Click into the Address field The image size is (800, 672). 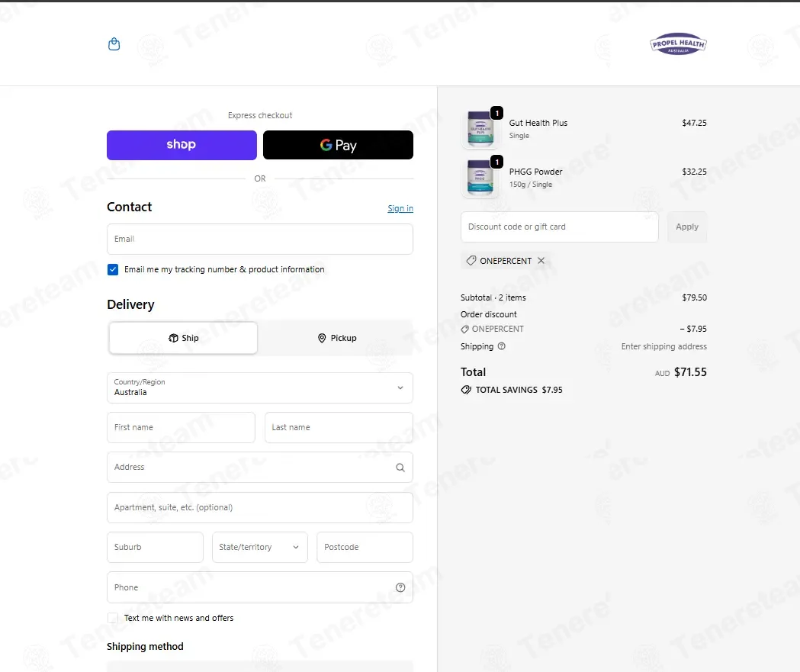pyautogui.click(x=260, y=468)
